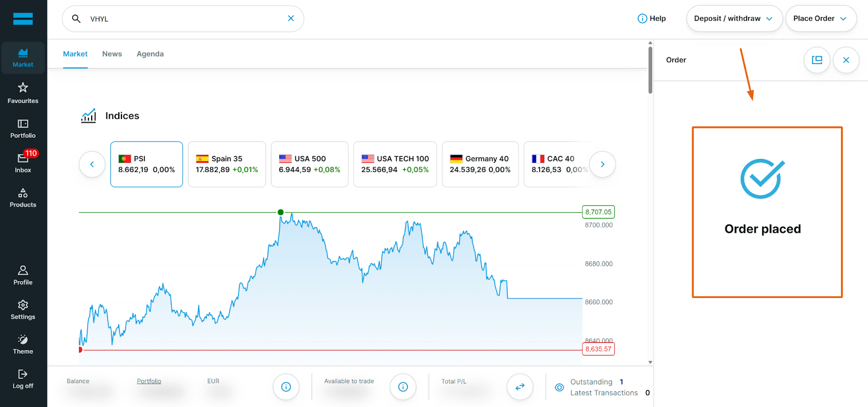Click the Outstanding orders count
868x407 pixels.
tap(622, 382)
